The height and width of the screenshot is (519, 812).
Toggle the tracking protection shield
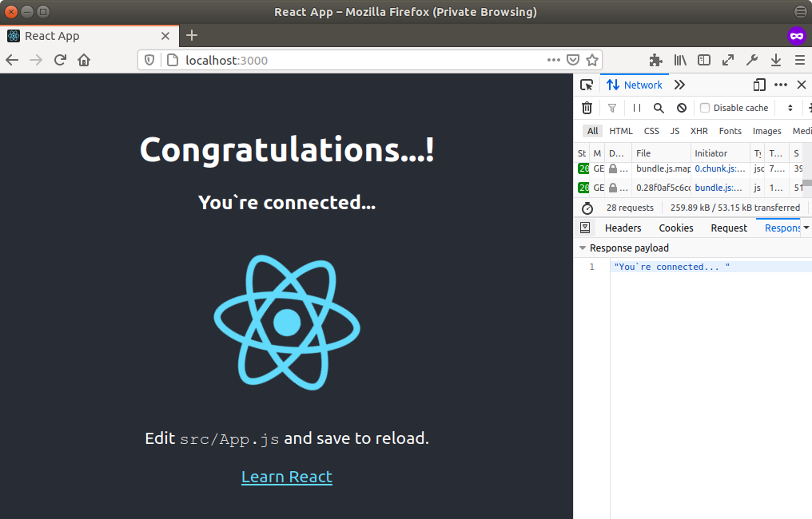tap(149, 59)
